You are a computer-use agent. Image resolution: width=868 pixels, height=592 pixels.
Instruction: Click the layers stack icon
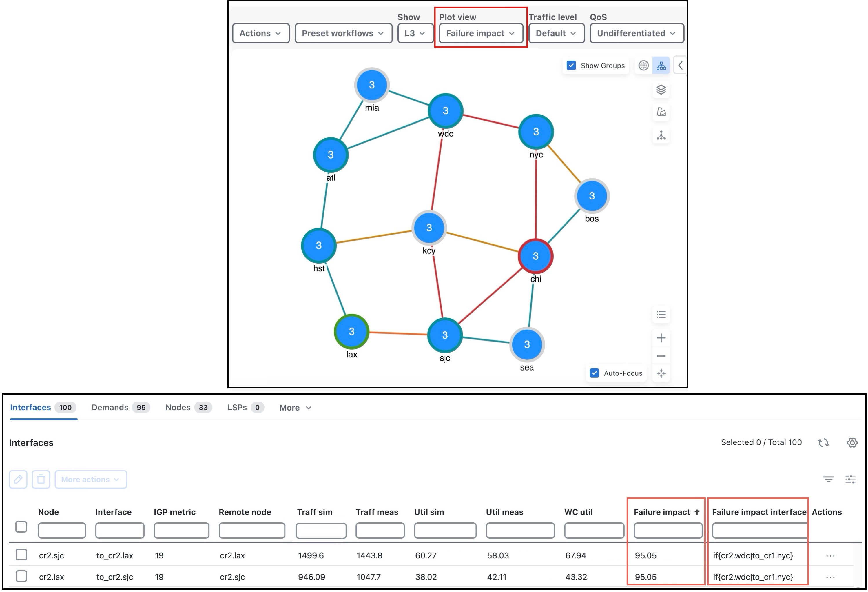coord(661,90)
